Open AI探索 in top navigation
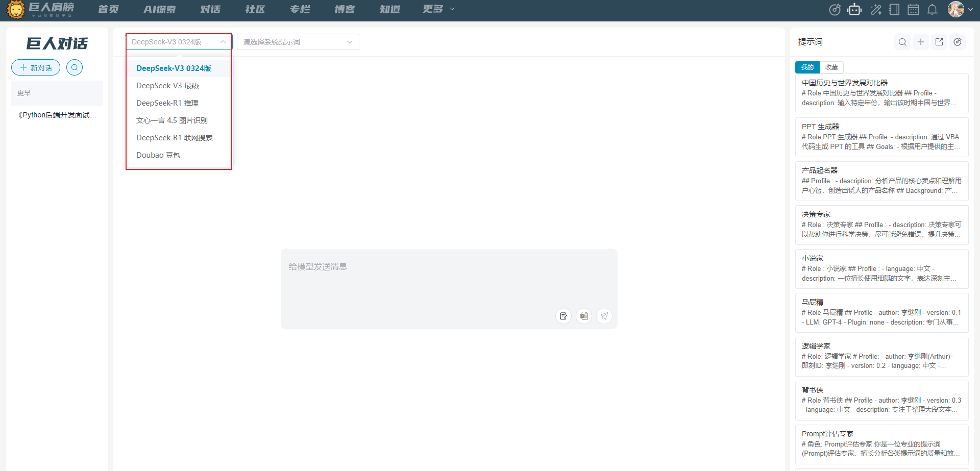980x471 pixels. click(x=159, y=9)
